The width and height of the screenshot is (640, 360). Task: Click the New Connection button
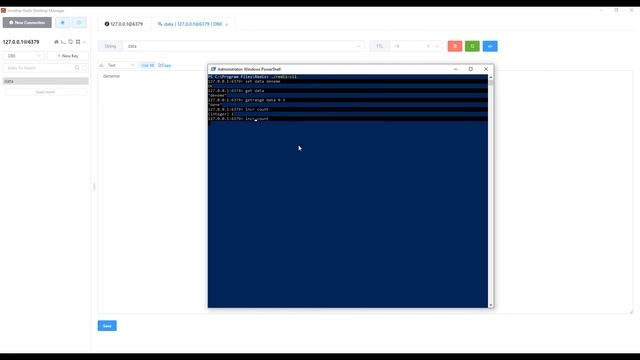click(27, 22)
